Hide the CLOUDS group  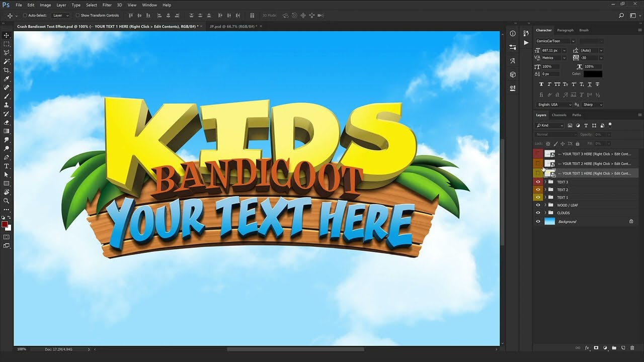click(538, 213)
